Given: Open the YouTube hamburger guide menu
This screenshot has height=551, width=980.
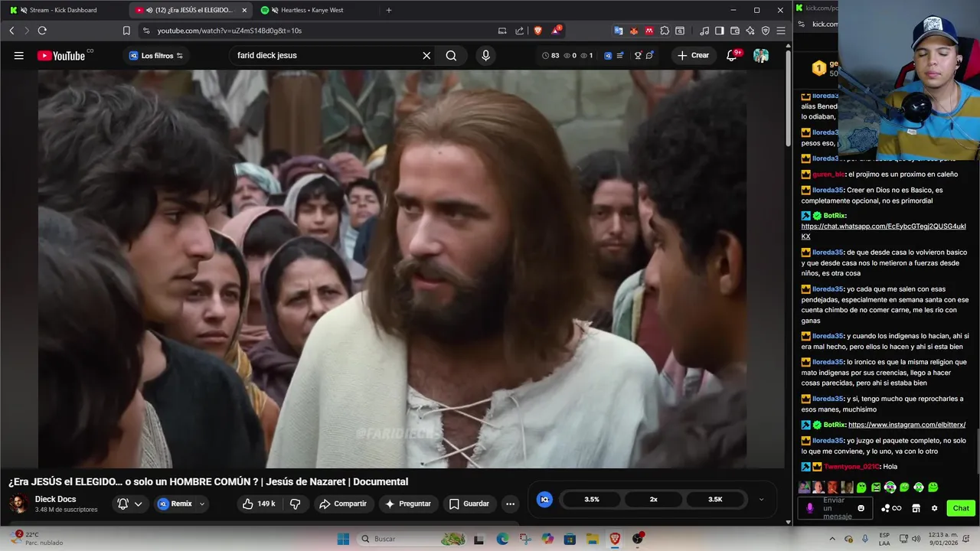Looking at the screenshot, I should (18, 55).
